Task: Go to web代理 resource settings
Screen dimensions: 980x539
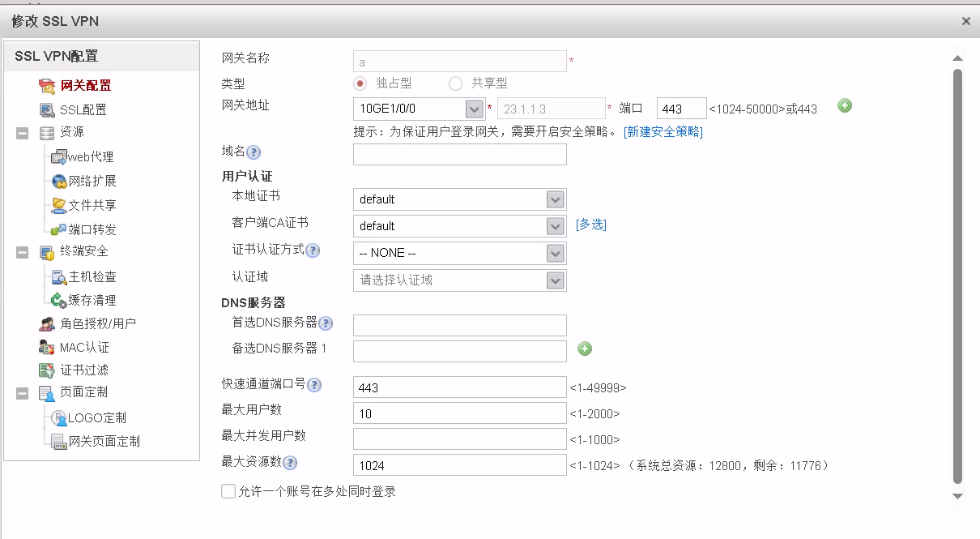Action: 91,157
